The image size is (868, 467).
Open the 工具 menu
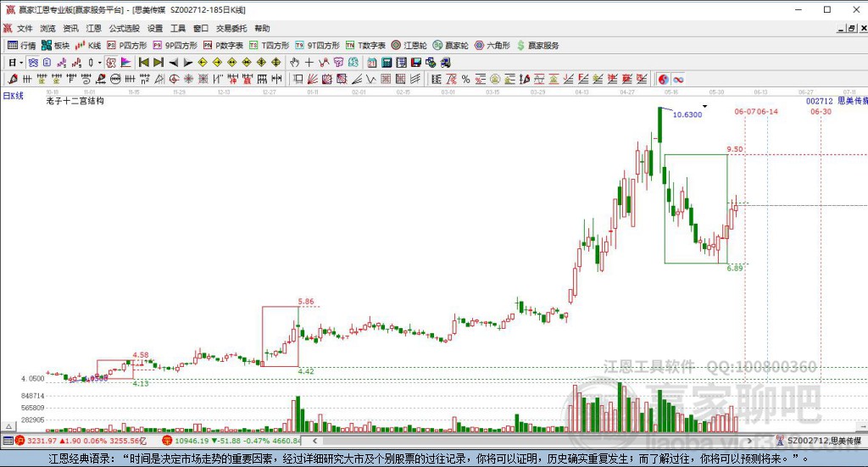click(178, 28)
